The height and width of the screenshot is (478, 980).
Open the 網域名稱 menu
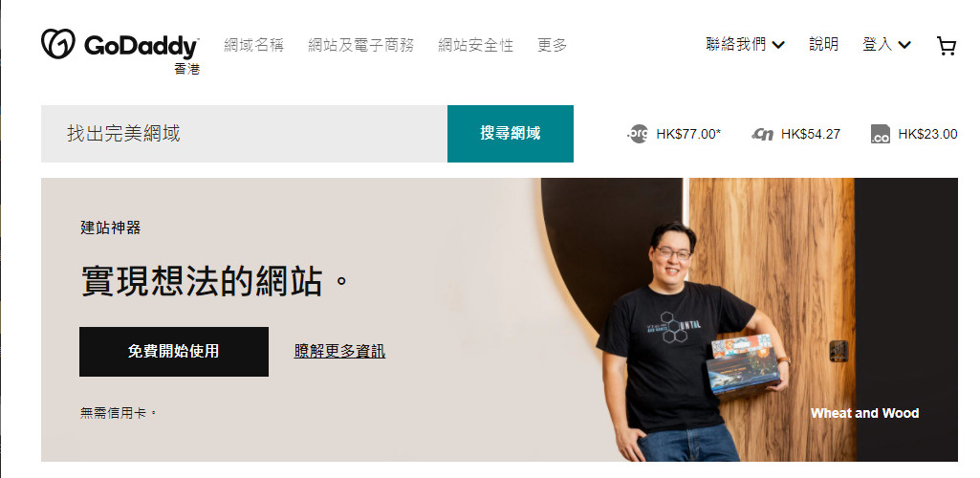click(x=253, y=45)
